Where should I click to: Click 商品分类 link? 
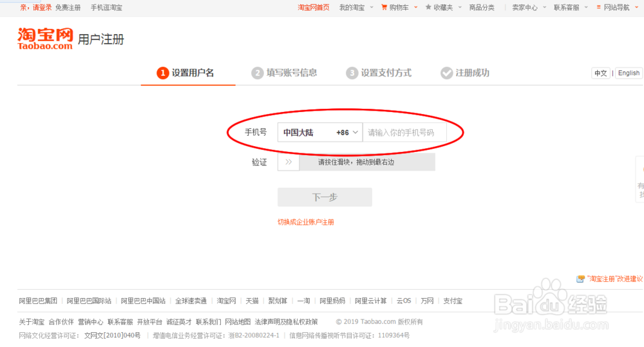[x=482, y=7]
